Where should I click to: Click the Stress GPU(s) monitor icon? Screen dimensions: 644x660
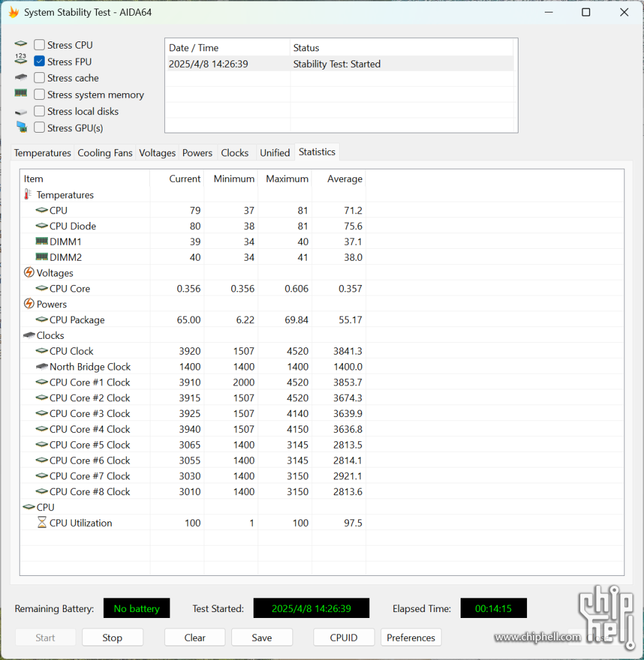pos(22,127)
